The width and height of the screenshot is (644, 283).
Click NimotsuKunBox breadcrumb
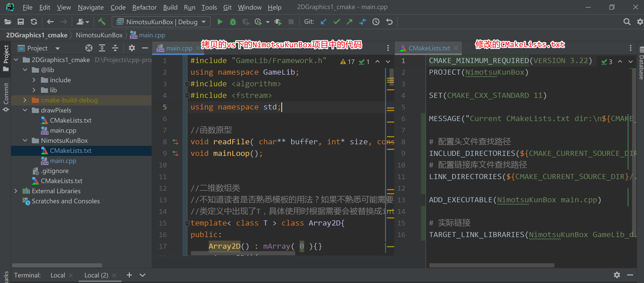coord(99,35)
